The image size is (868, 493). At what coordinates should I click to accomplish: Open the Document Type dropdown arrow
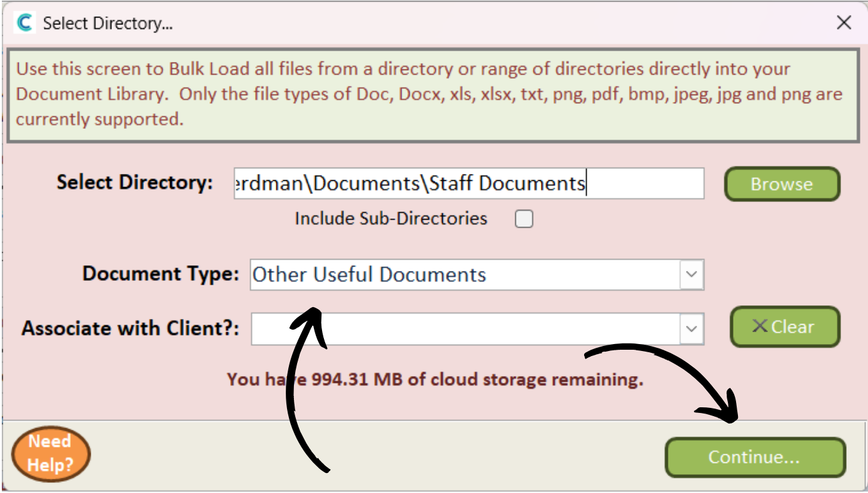692,275
